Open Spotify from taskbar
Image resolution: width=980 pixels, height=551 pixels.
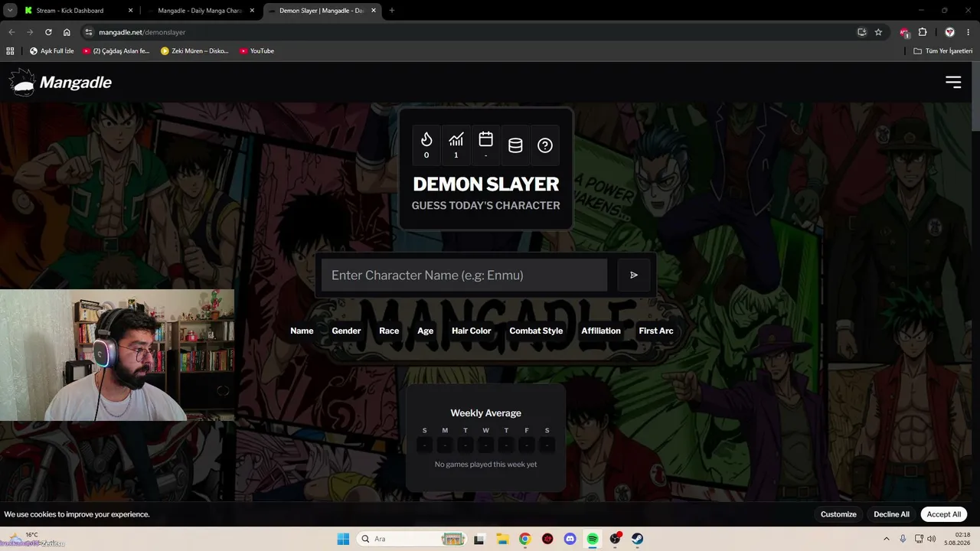coord(593,539)
